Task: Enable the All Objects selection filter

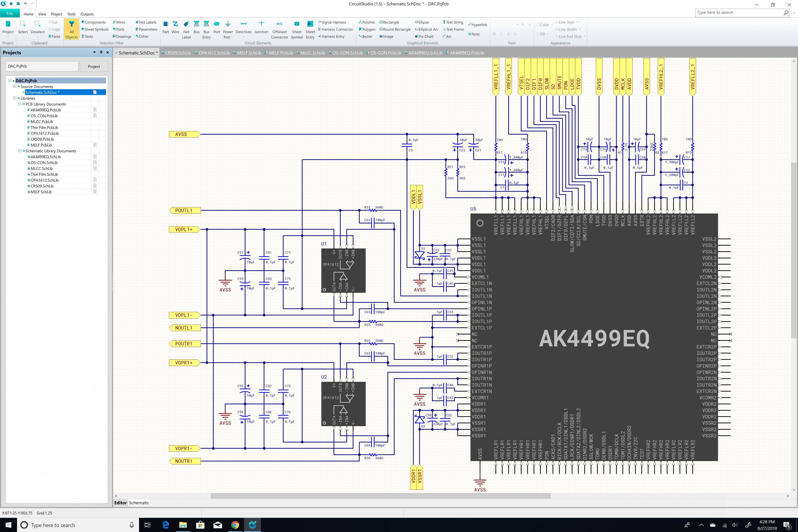Action: pos(71,30)
